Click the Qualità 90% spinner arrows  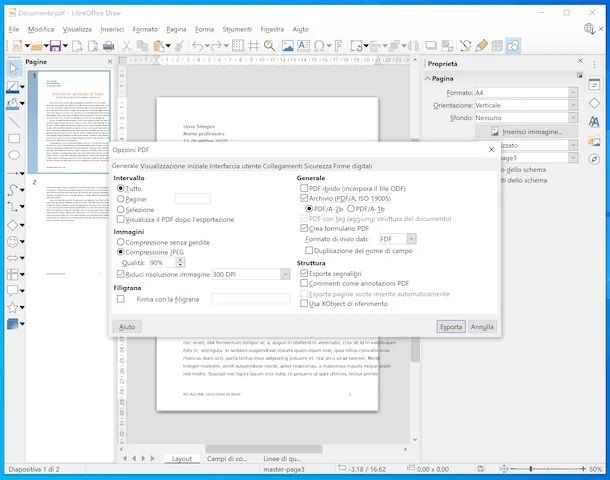click(180, 263)
